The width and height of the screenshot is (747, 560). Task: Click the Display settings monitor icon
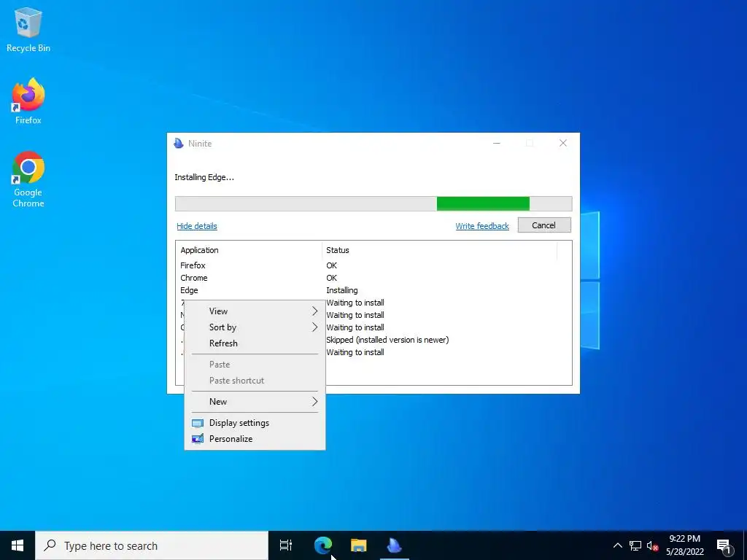tap(197, 423)
